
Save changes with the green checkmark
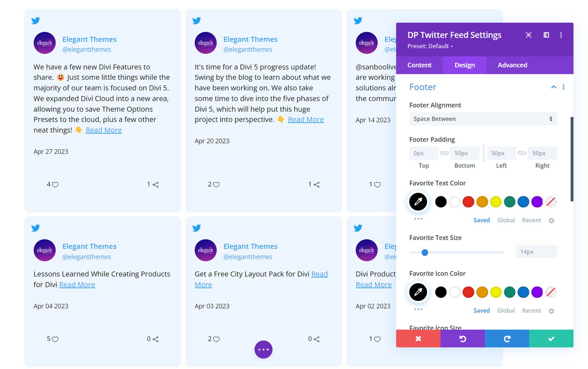551,339
